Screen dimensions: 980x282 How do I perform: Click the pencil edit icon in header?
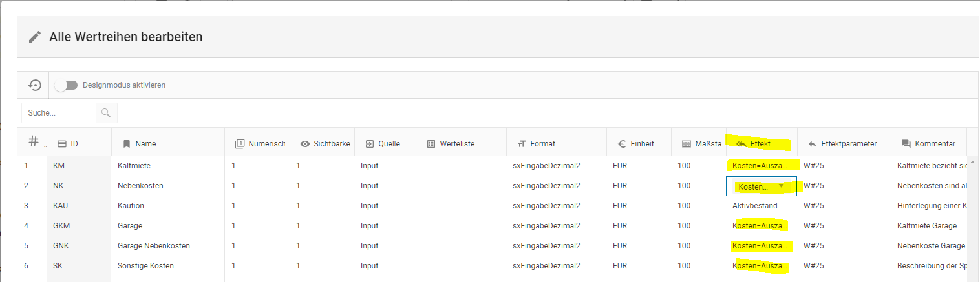pos(35,37)
